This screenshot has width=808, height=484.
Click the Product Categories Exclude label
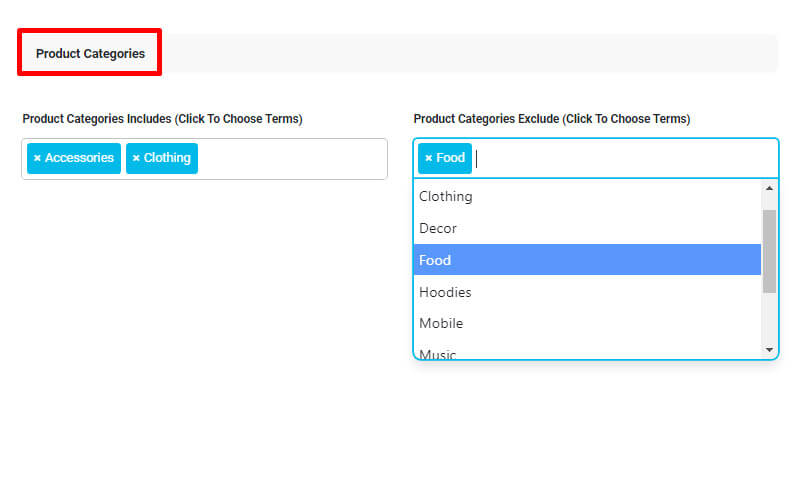point(552,119)
